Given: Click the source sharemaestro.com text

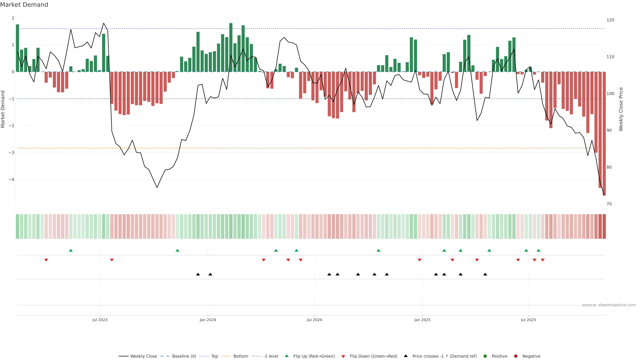Looking at the screenshot, I should point(609,305).
